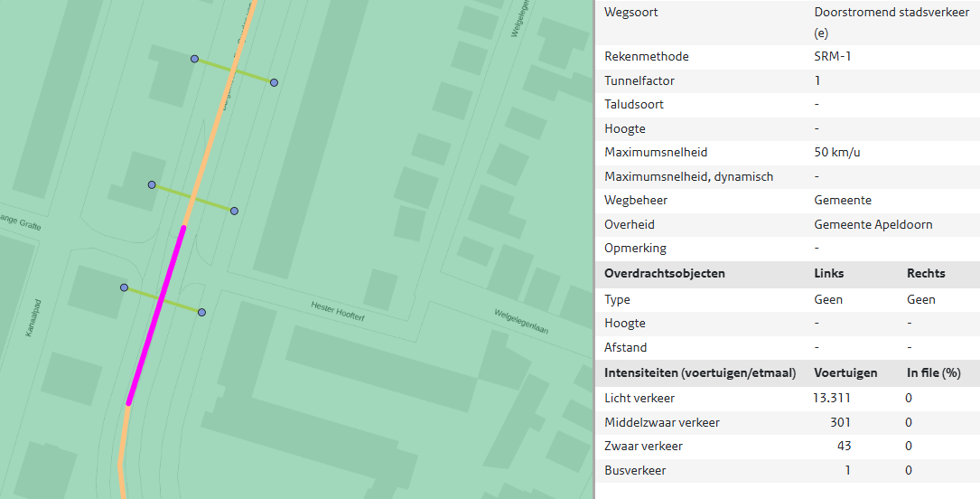Click the Kanaalpad street label on the map
The width and height of the screenshot is (980, 499).
tap(33, 318)
